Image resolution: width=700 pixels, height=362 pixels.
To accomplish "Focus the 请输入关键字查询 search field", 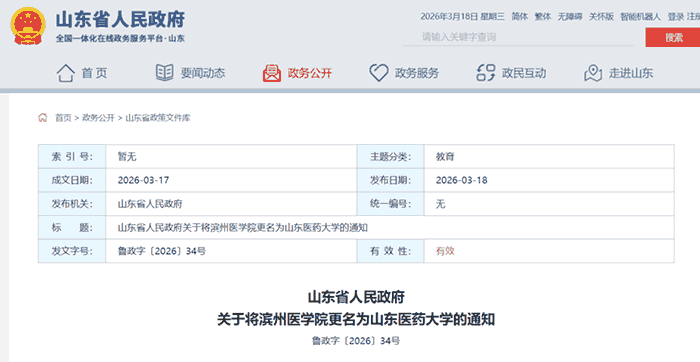I will pyautogui.click(x=518, y=37).
